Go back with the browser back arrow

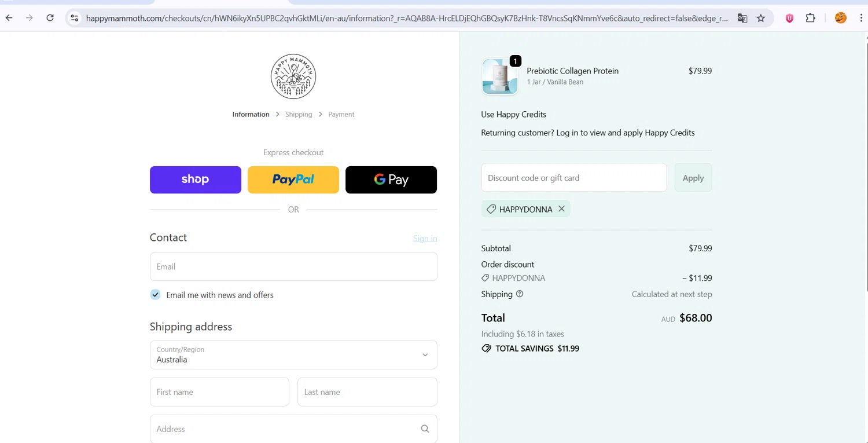tap(9, 18)
